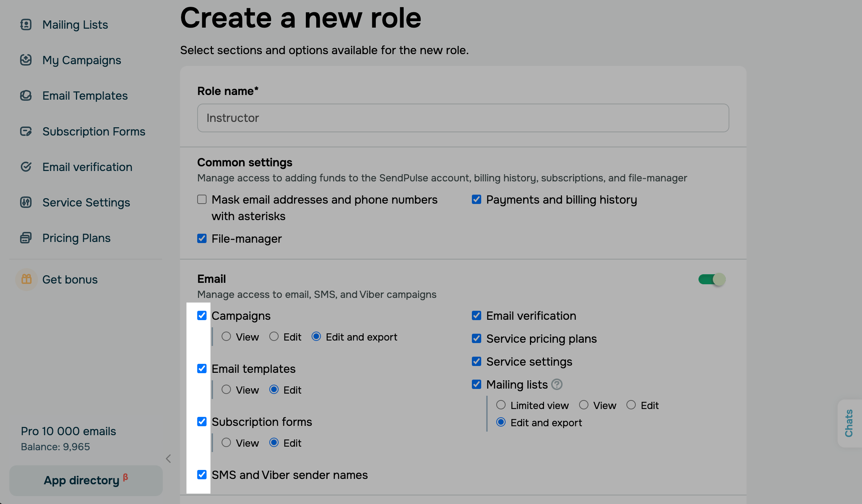
Task: Select Limited view for Mailing lists
Action: point(501,405)
